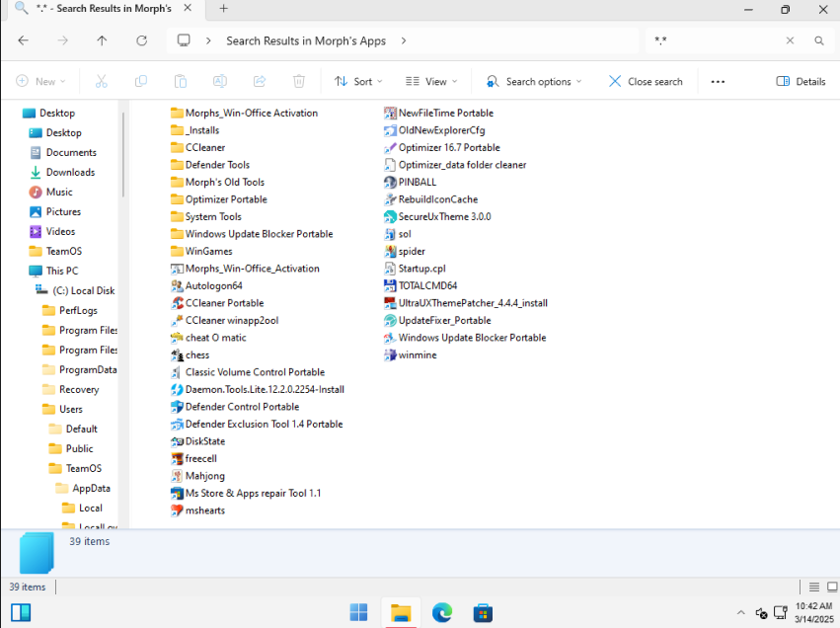
Task: Open the See more ellipsis menu
Action: (x=718, y=81)
